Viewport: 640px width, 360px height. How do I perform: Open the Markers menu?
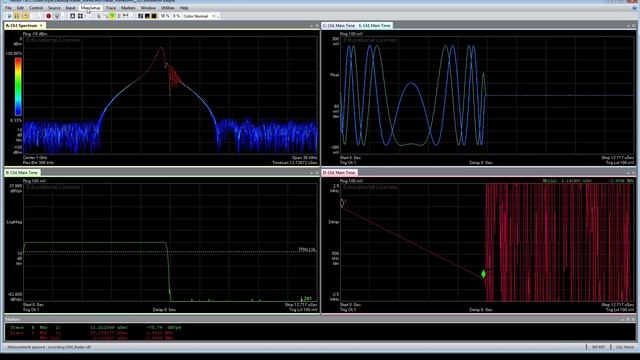[128, 8]
